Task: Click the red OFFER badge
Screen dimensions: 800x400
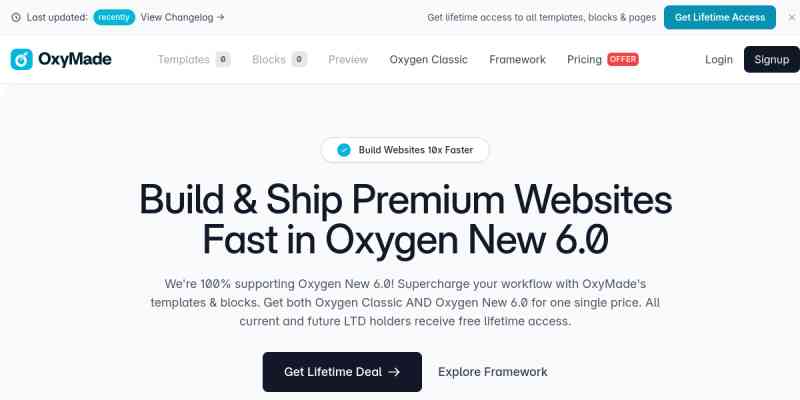Action: pyautogui.click(x=623, y=60)
